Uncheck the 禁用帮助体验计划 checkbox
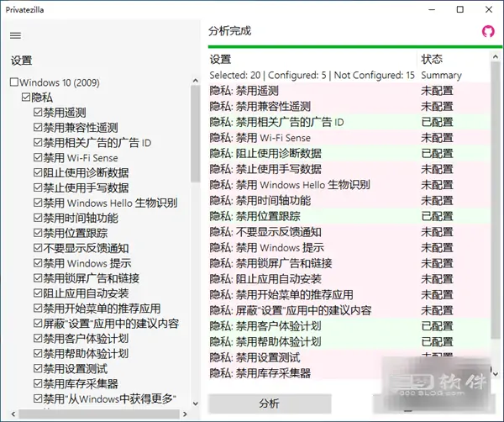 (38, 353)
